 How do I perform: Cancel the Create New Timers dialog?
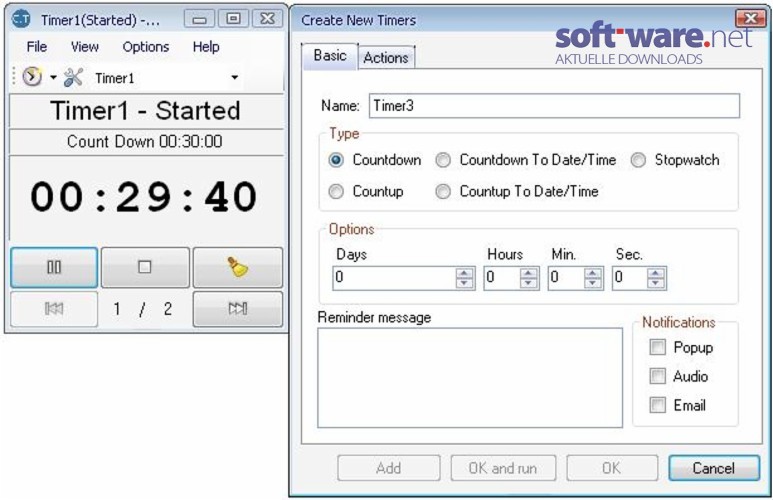pos(713,468)
